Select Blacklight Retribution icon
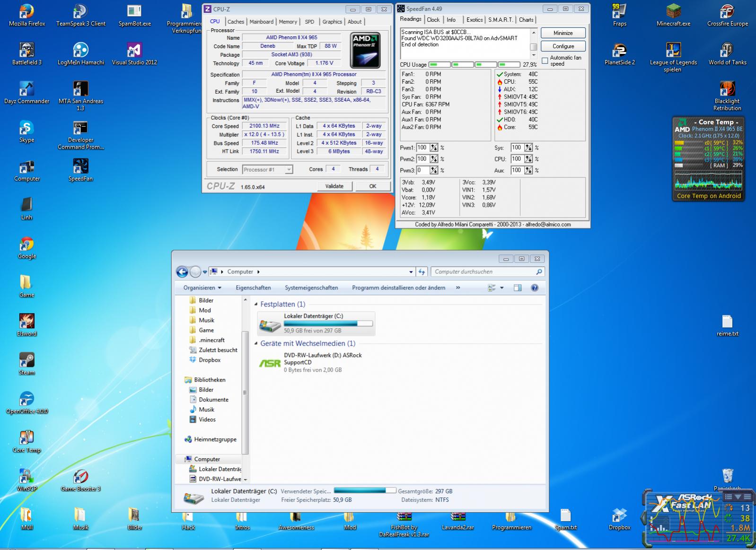This screenshot has height=550, width=756. pyautogui.click(x=727, y=96)
